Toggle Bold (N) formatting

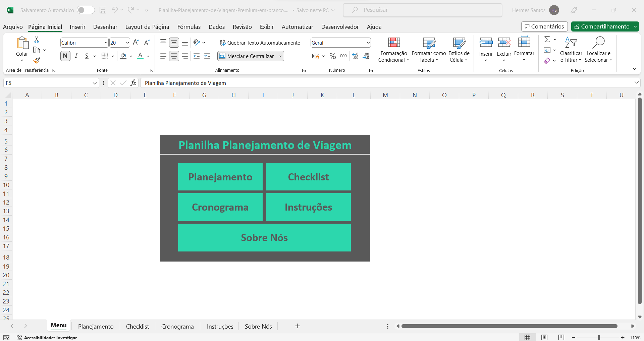click(x=65, y=56)
